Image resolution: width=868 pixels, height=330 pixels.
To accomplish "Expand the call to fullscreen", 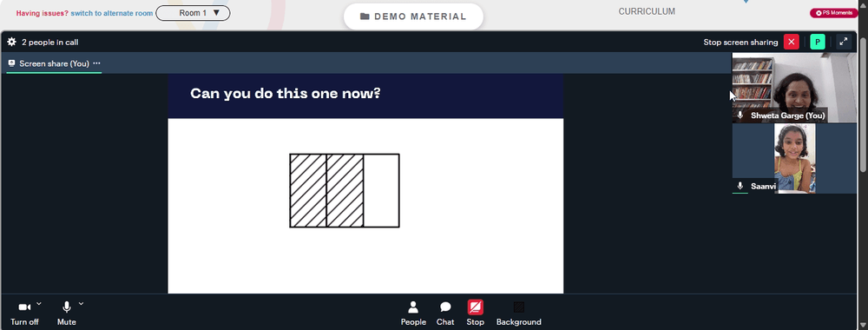I will click(844, 42).
